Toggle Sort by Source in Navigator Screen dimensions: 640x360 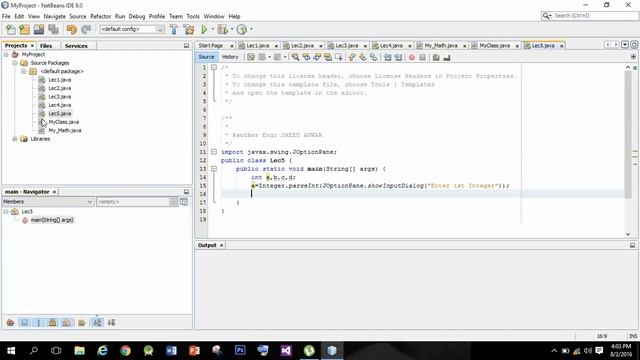click(x=111, y=323)
